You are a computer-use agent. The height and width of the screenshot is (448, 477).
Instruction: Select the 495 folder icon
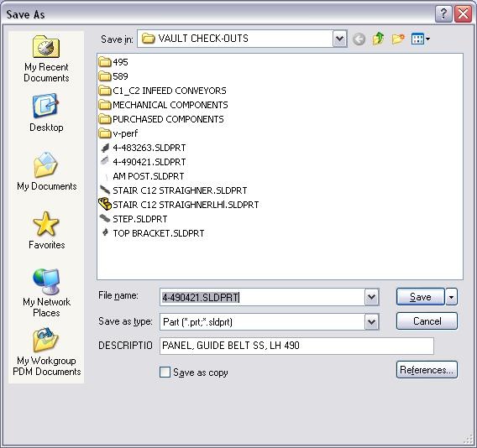coord(105,62)
